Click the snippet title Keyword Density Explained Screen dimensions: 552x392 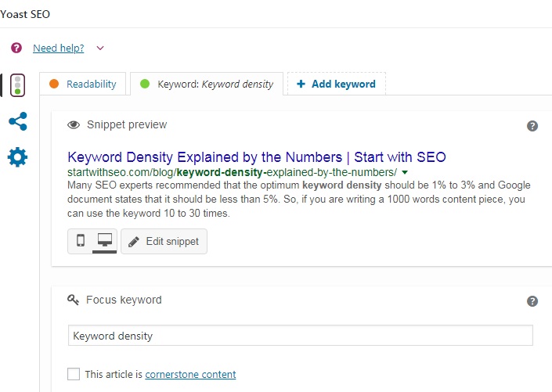(257, 157)
